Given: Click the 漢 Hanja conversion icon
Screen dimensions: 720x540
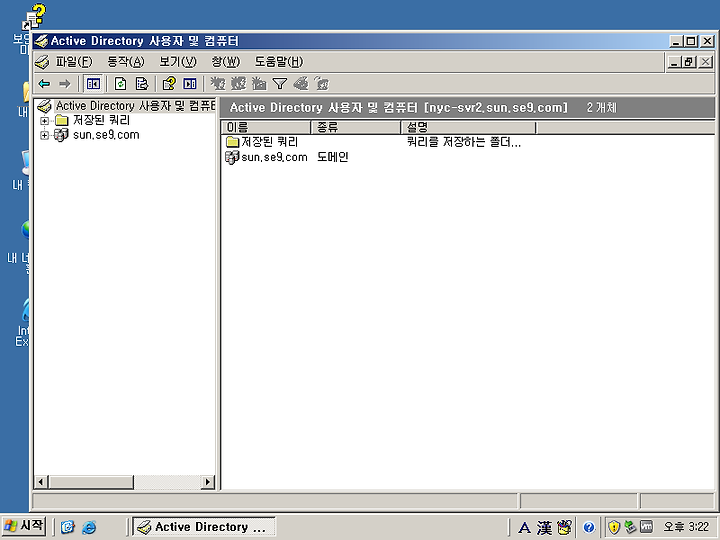Looking at the screenshot, I should coord(545,528).
